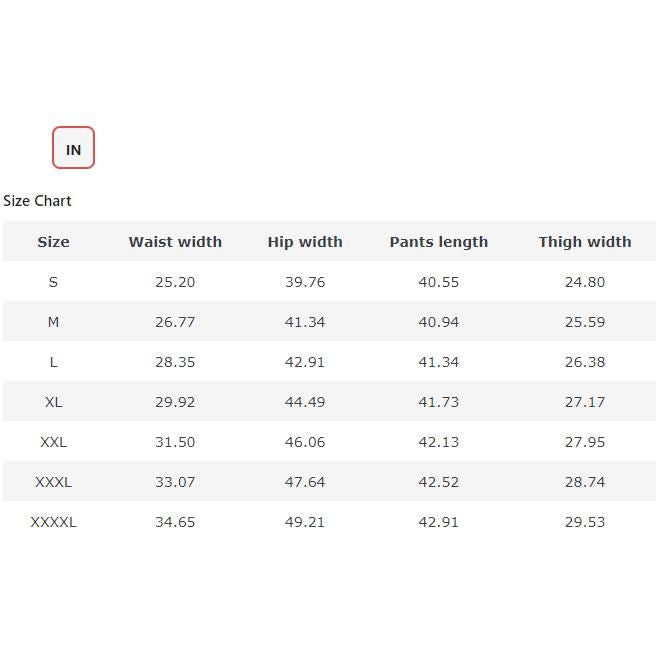Viewport: 662px width, 662px height.
Task: Select the Waist width column header
Action: (x=175, y=242)
